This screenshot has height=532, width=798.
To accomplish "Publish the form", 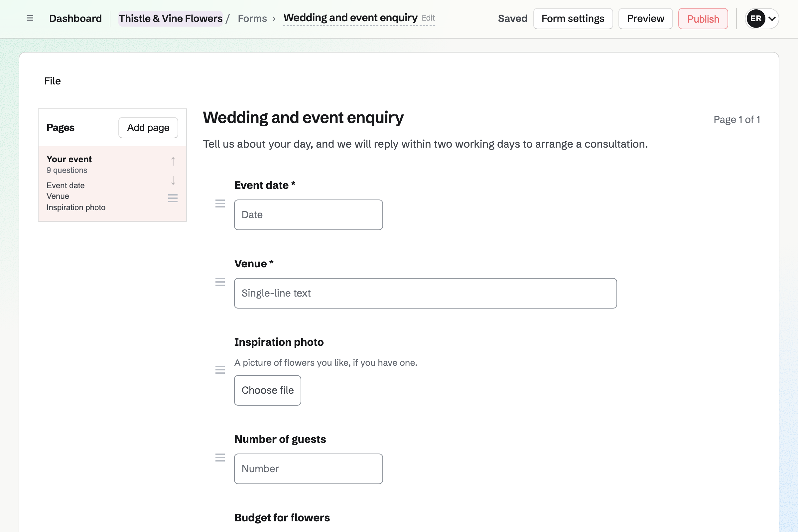I will [x=703, y=19].
